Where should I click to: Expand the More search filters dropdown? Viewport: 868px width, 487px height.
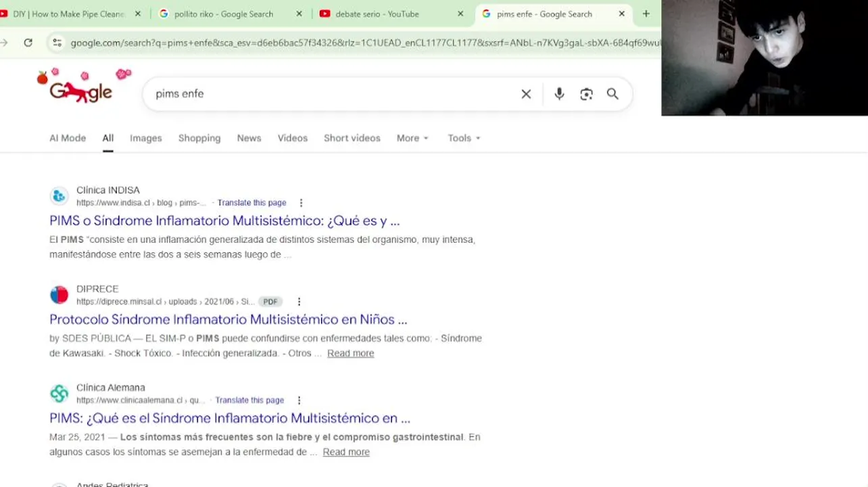412,138
